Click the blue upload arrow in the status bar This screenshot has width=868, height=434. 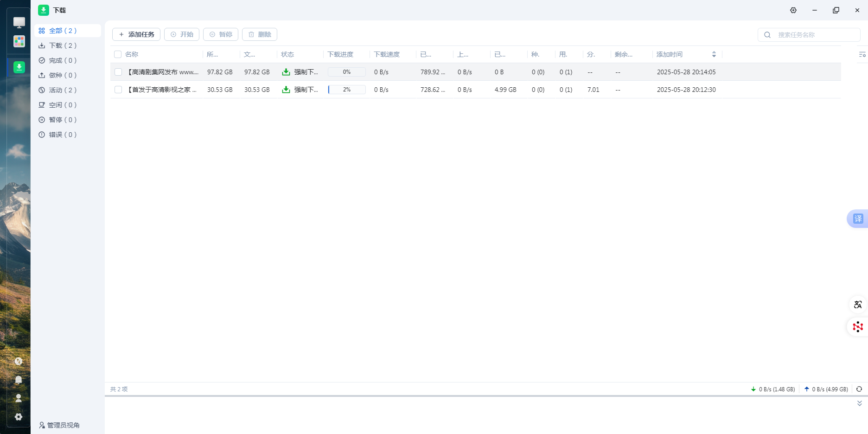coord(807,389)
